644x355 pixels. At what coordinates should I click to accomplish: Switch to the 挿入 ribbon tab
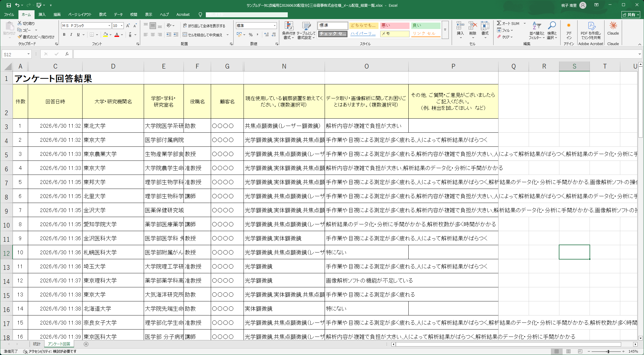(x=42, y=14)
